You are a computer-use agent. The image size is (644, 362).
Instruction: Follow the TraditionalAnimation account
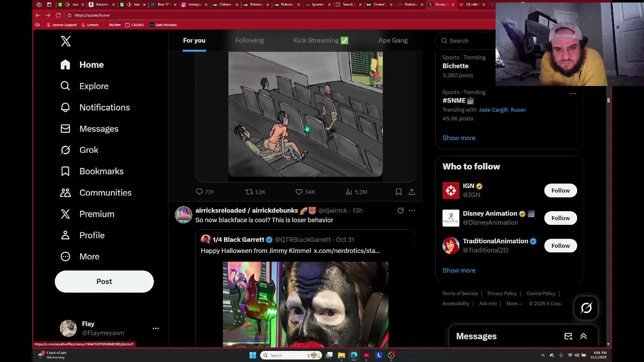tap(560, 246)
